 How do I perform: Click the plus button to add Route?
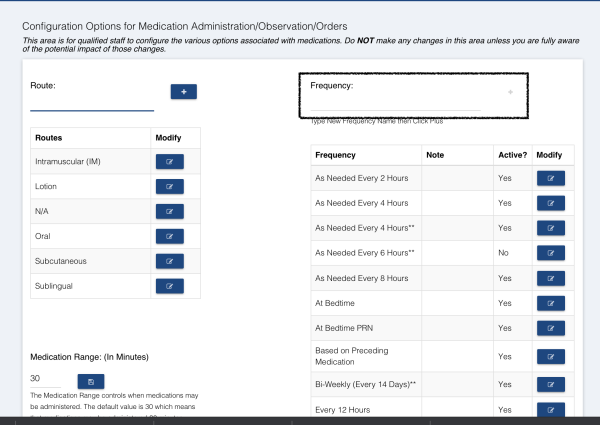183,92
